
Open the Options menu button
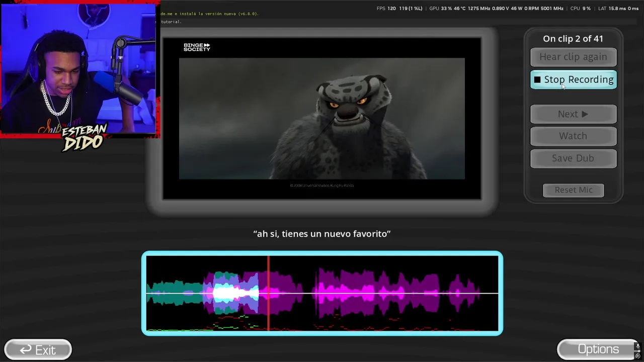pyautogui.click(x=598, y=349)
